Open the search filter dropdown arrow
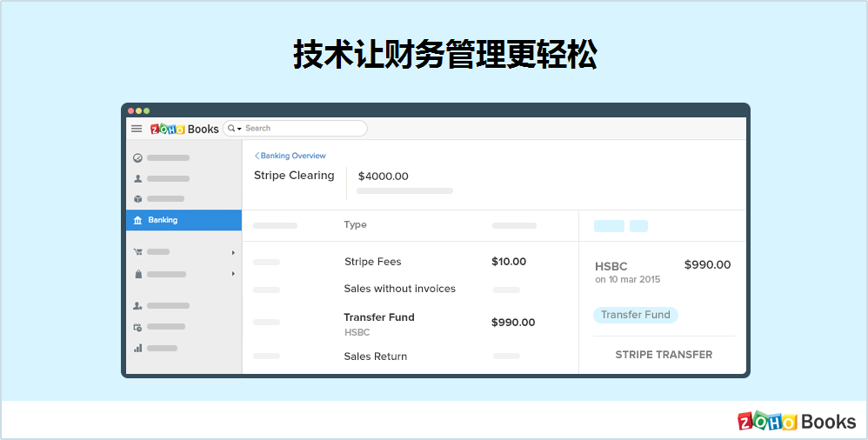The image size is (868, 440). [240, 129]
